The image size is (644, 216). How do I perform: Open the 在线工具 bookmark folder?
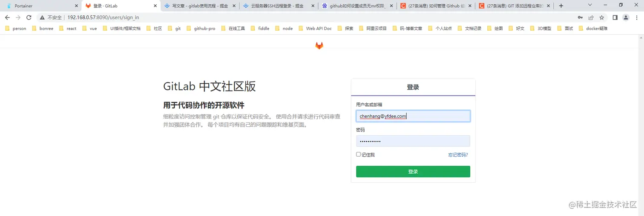[233, 29]
